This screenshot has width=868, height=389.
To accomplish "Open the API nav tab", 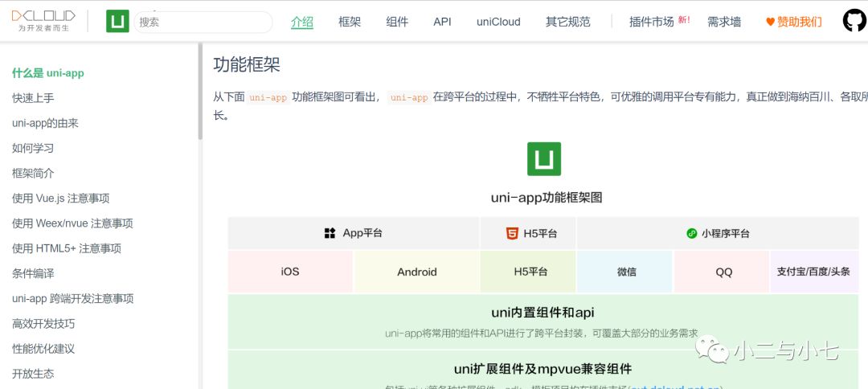I will (442, 23).
